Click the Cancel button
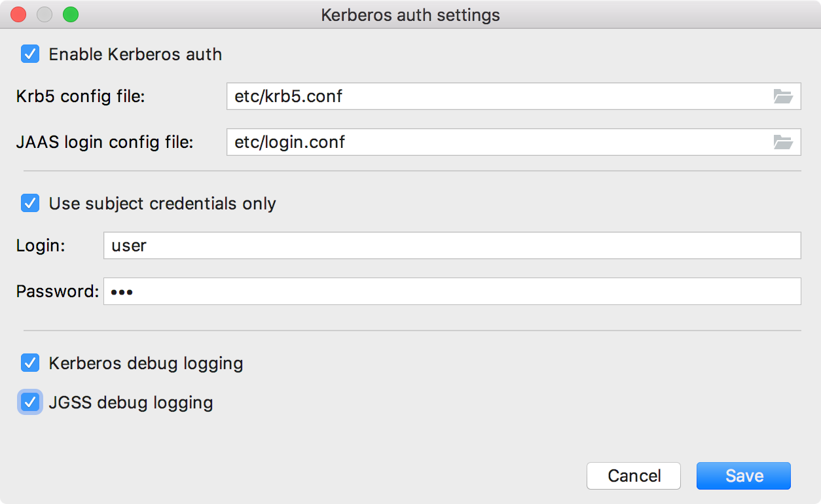This screenshot has height=504, width=821. tap(633, 476)
